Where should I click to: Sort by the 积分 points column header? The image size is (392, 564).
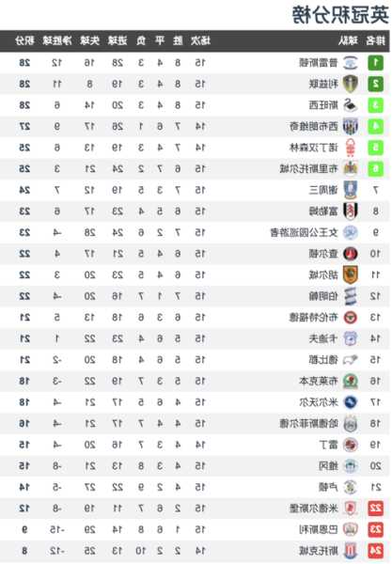pyautogui.click(x=24, y=40)
